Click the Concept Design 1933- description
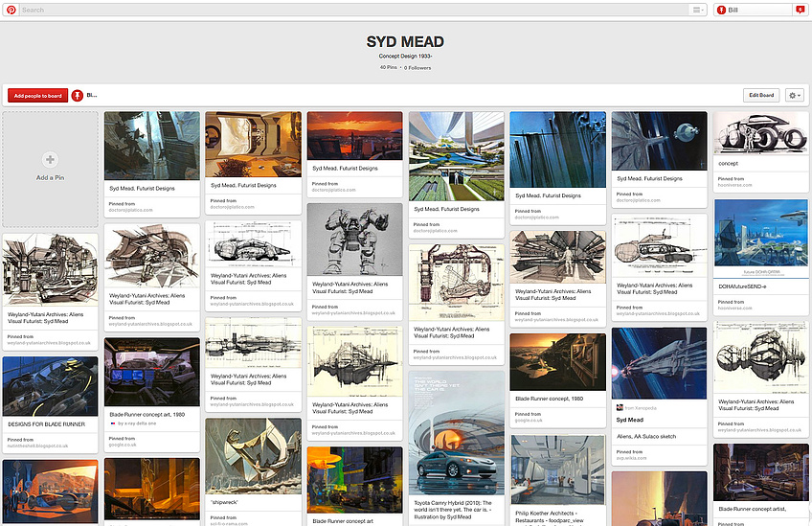The width and height of the screenshot is (812, 526). coord(405,56)
